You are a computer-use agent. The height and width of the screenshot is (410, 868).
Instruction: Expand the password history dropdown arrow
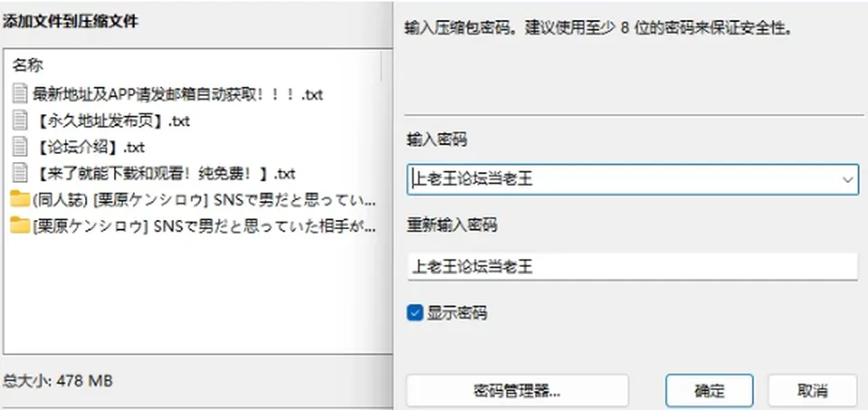(x=847, y=179)
